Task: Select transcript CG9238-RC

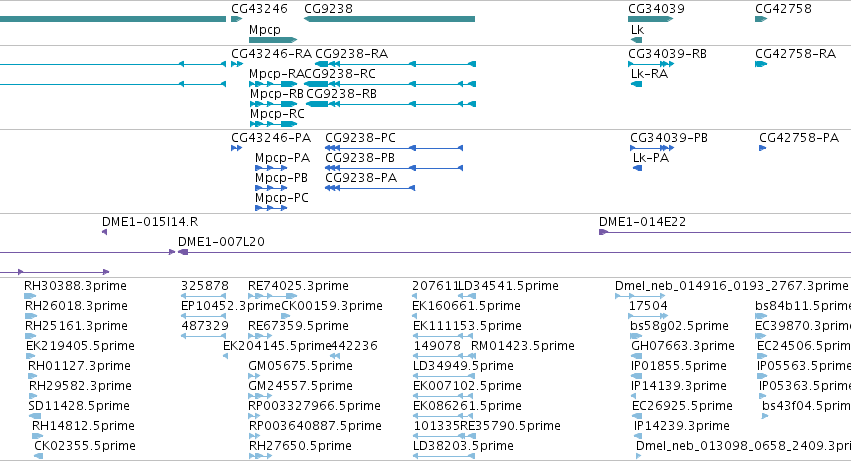Action: click(340, 74)
